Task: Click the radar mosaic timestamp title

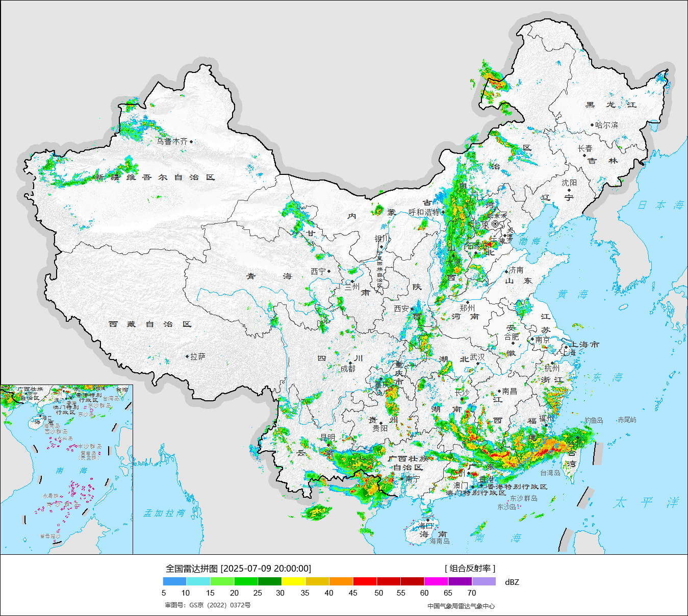Action: [x=238, y=569]
